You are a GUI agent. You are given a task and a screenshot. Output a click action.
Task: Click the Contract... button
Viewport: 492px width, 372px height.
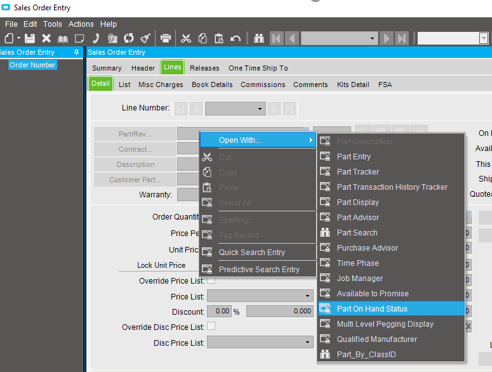point(135,149)
